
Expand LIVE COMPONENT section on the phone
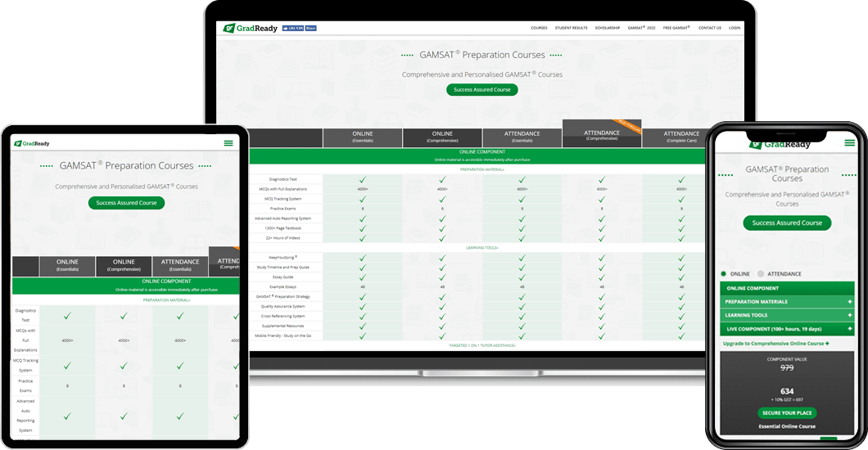[787, 329]
